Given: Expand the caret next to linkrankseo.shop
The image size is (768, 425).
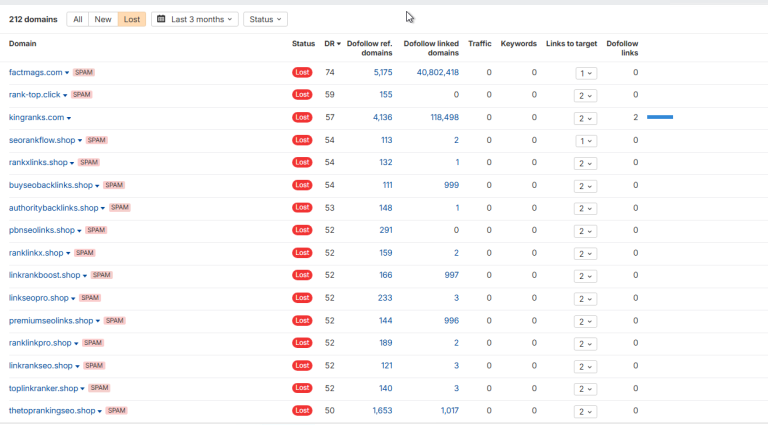Looking at the screenshot, I should coord(77,366).
